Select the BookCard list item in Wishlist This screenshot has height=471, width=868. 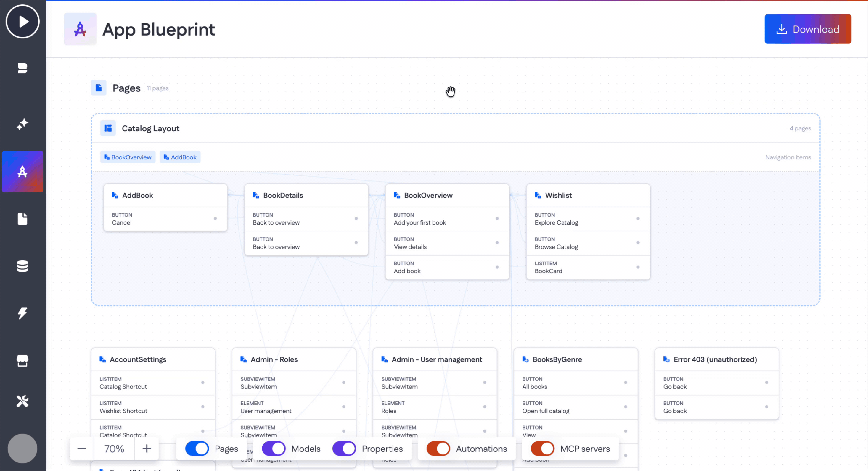(588, 267)
